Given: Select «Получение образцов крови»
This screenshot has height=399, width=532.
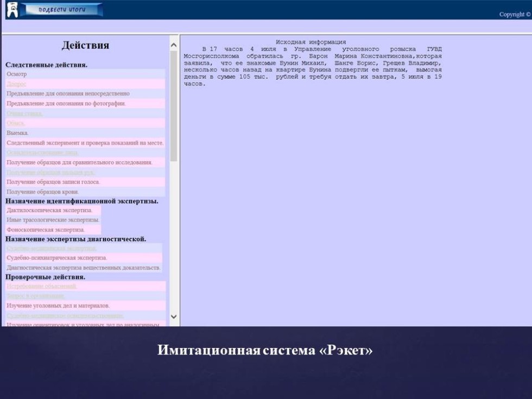Looking at the screenshot, I should (42, 192).
